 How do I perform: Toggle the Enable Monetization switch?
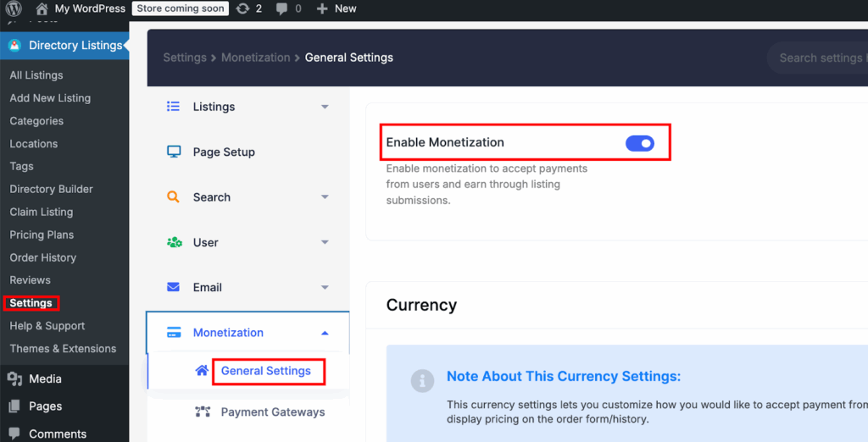[x=640, y=143]
